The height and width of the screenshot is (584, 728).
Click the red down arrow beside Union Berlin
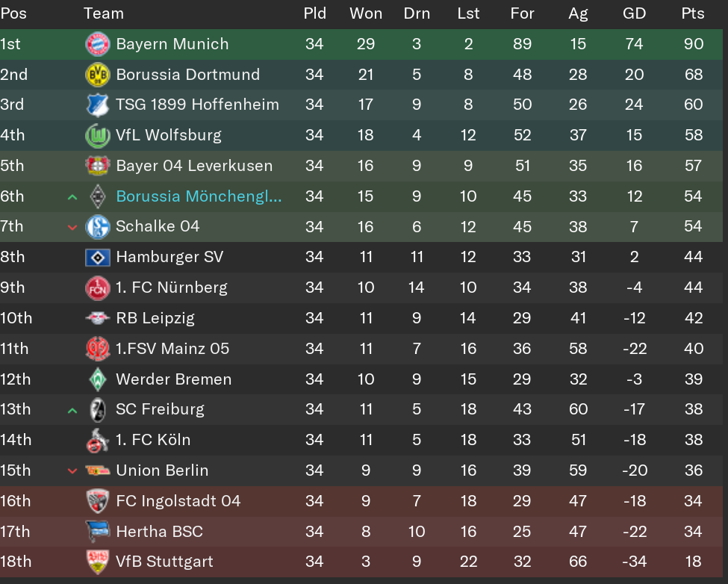click(72, 471)
